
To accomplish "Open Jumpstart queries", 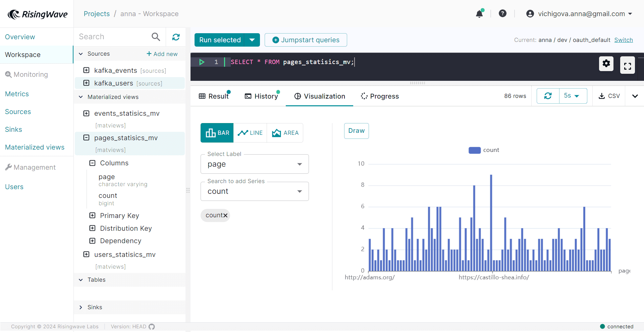I will (x=306, y=40).
